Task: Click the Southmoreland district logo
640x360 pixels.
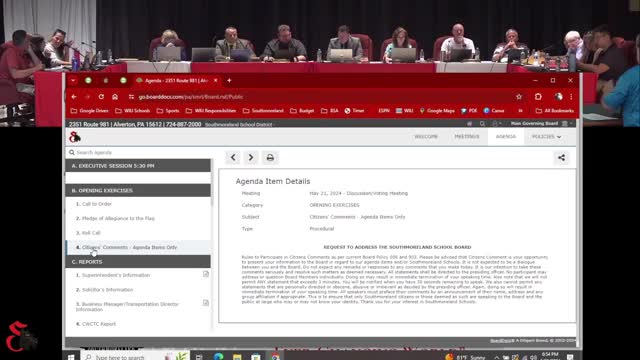Action: 75,137
